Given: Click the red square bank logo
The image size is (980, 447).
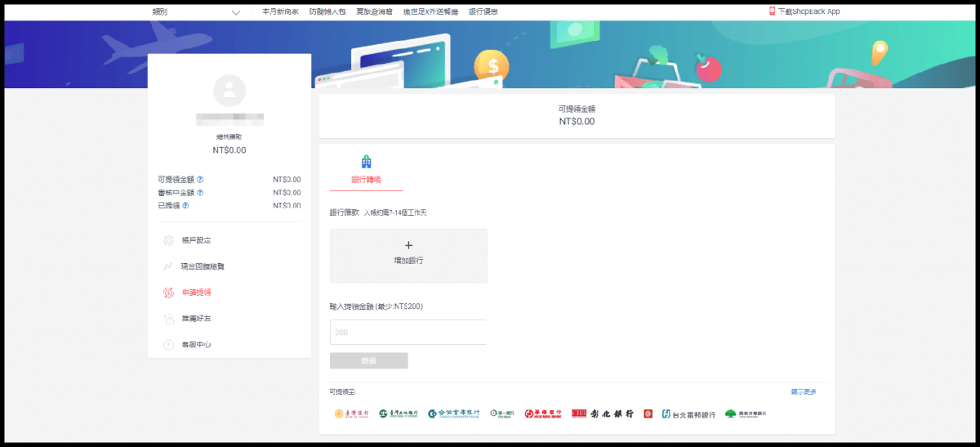Looking at the screenshot, I should pyautogui.click(x=648, y=413).
